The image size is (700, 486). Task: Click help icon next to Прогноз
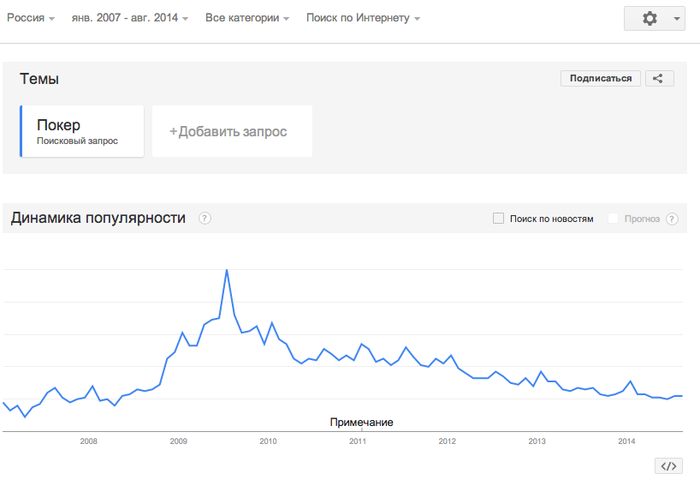[x=672, y=218]
